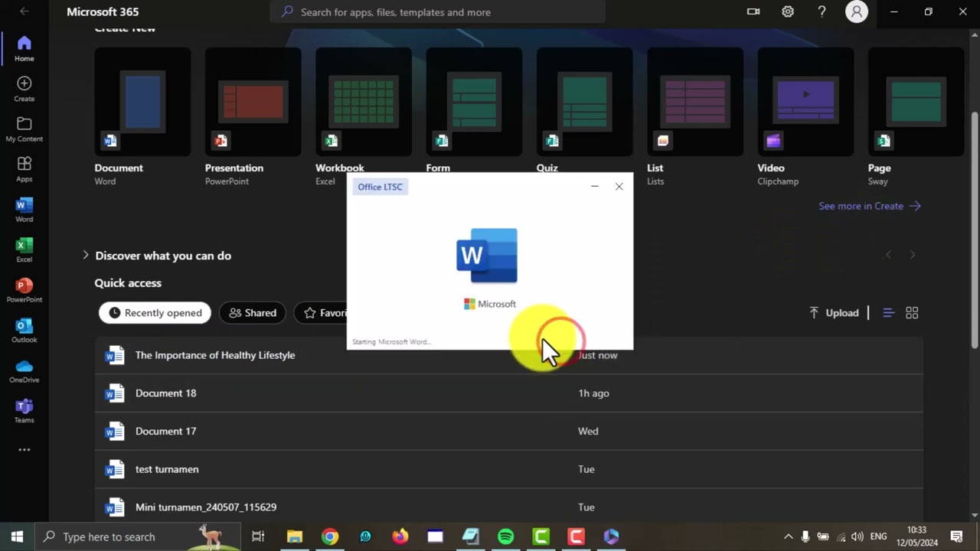Open Home in the left sidebar
The height and width of the screenshot is (551, 980).
tap(24, 49)
